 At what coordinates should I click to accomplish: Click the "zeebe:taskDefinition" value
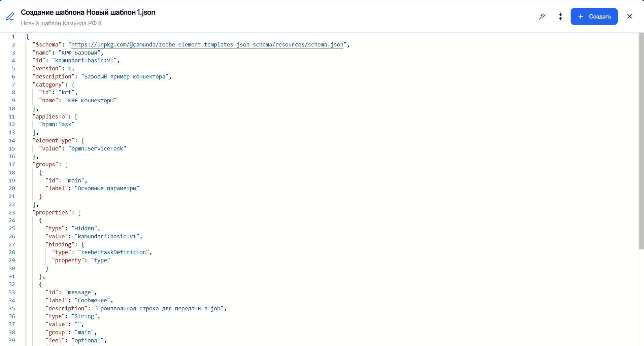coord(113,252)
